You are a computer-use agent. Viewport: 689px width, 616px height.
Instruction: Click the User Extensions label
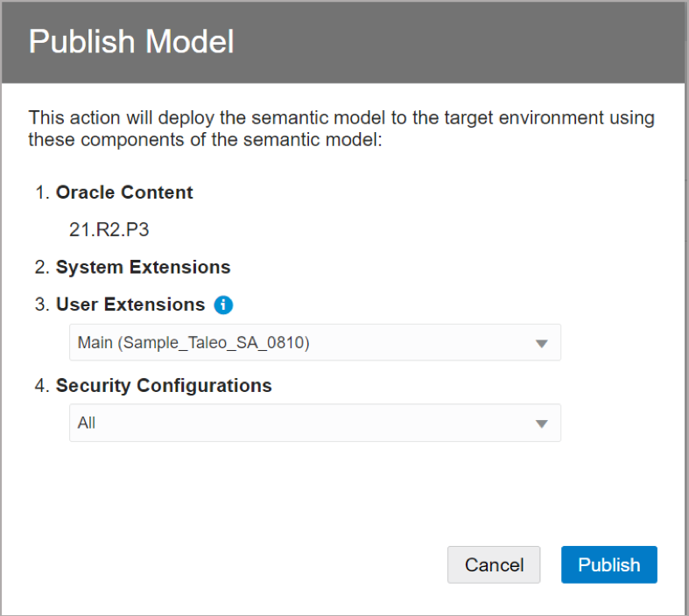tap(130, 304)
